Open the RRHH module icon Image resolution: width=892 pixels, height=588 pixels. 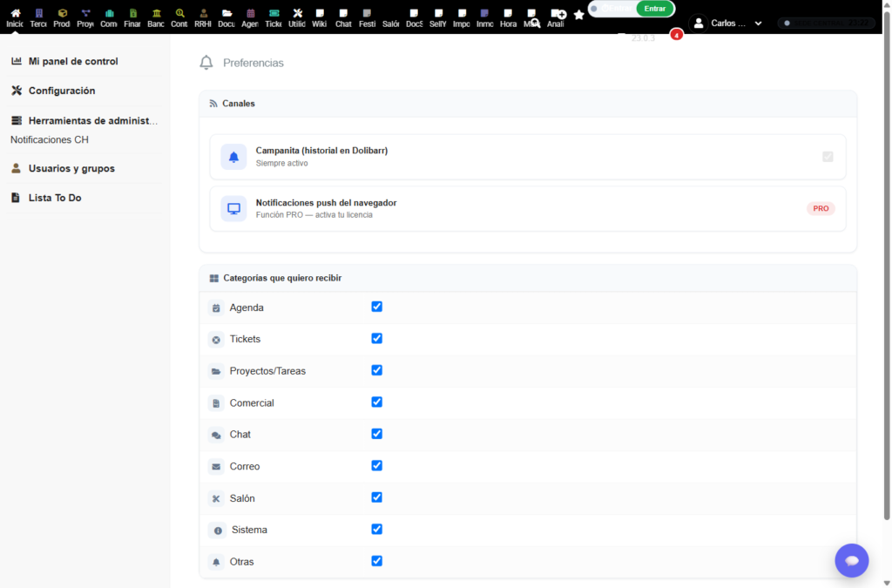[x=203, y=13]
